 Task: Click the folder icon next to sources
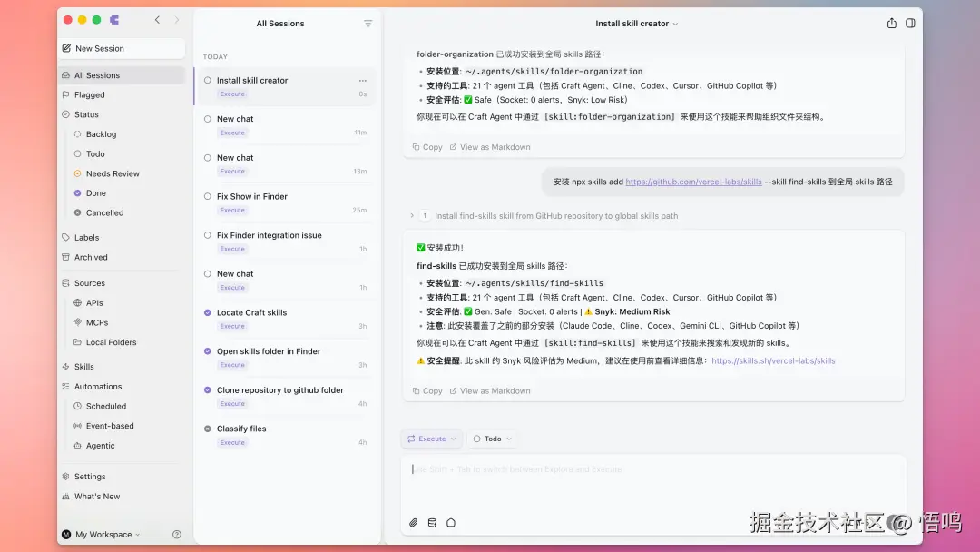pos(451,523)
